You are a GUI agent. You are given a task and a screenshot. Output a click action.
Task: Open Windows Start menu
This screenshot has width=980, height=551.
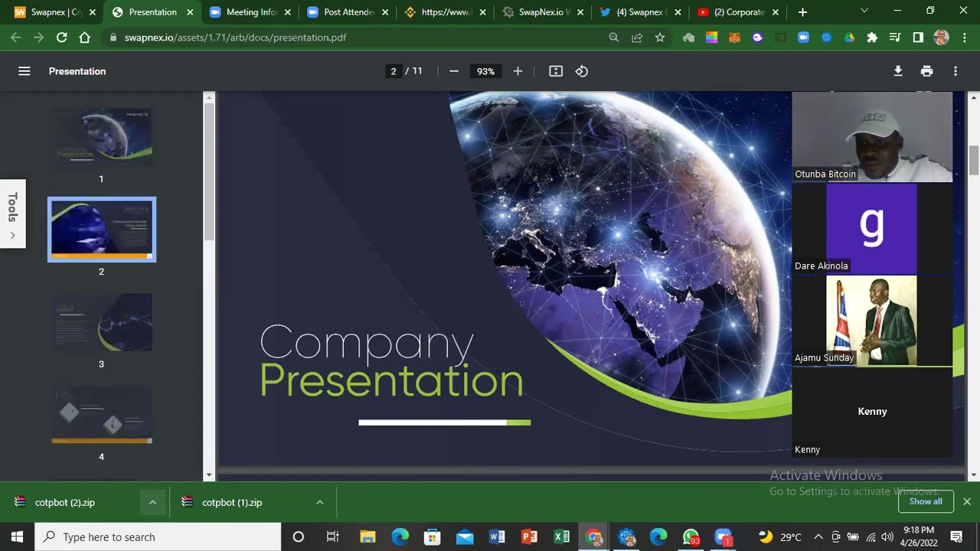(17, 537)
